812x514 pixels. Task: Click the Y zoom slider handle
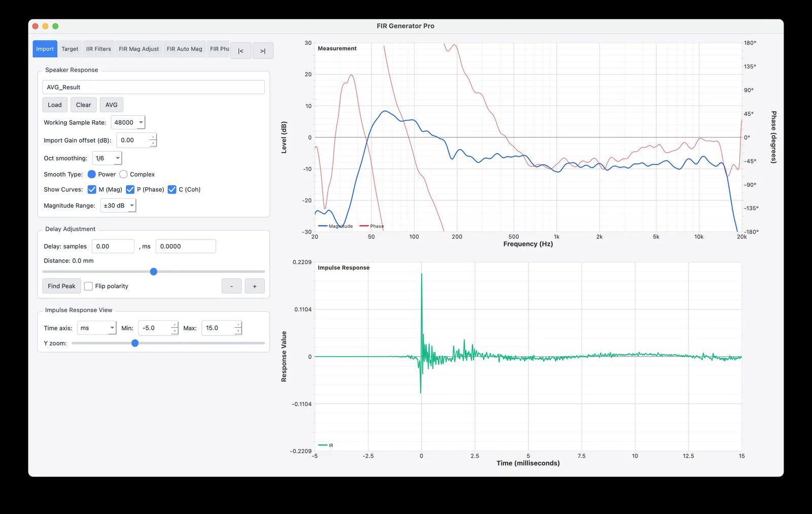tap(135, 344)
